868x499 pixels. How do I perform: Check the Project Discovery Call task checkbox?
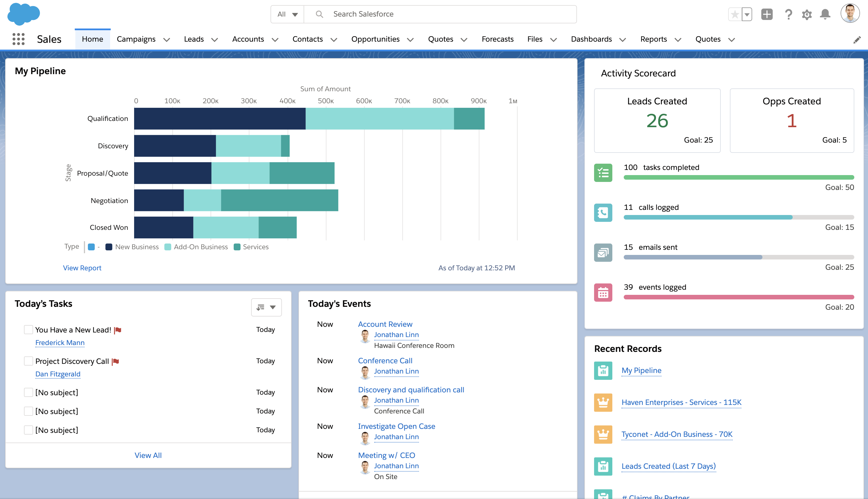pyautogui.click(x=29, y=361)
